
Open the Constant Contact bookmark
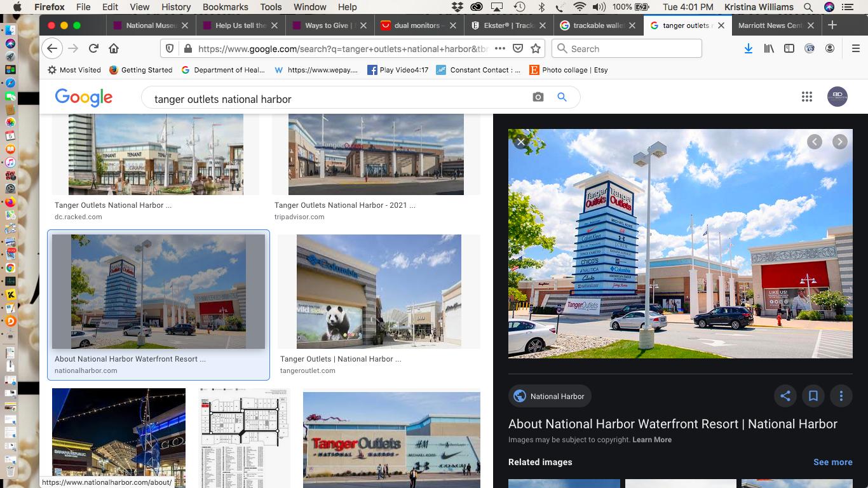tap(478, 70)
